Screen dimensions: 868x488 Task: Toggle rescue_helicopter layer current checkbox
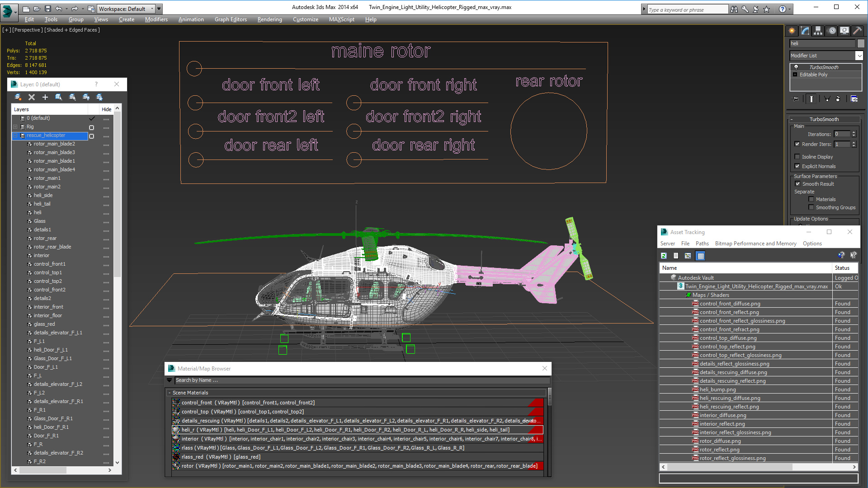(x=92, y=136)
